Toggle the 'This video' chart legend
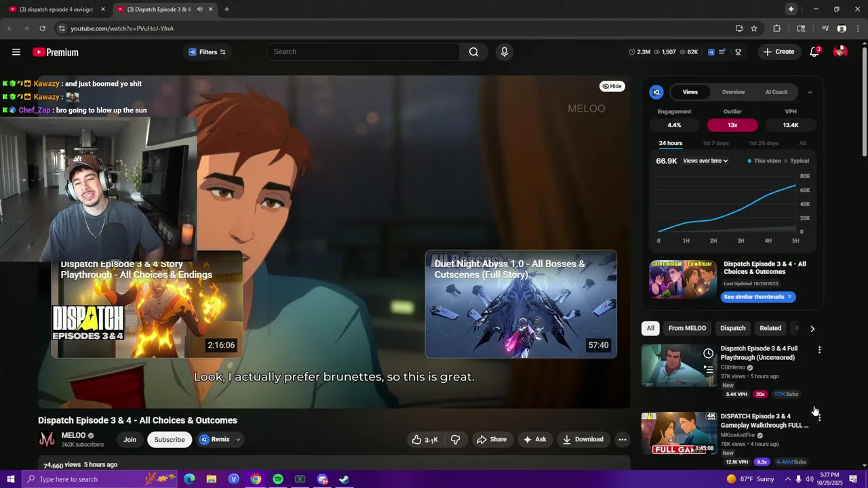This screenshot has width=868, height=488. click(764, 161)
